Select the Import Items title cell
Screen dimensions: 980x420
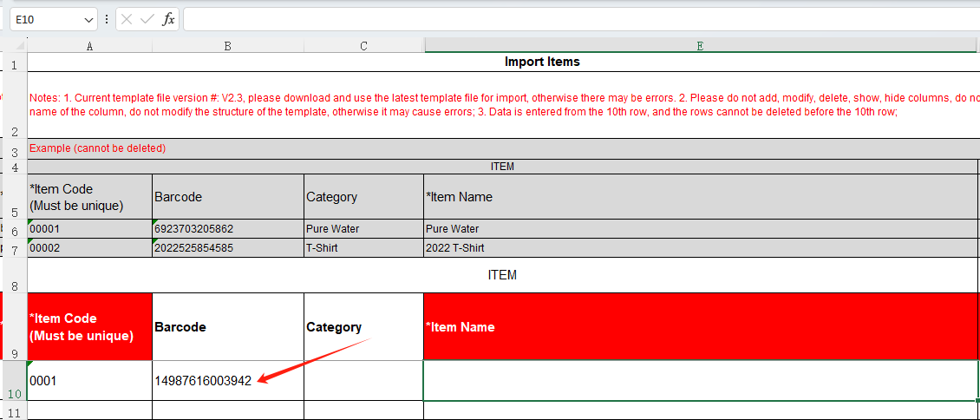pyautogui.click(x=542, y=62)
